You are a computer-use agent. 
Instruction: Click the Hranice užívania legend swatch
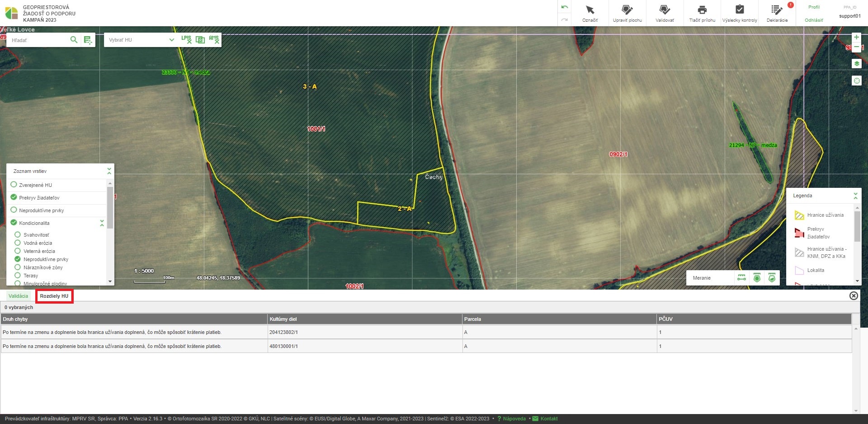[799, 215]
